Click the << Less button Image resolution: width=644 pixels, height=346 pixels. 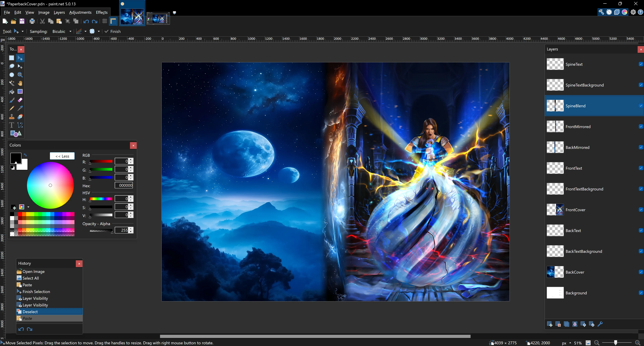coord(62,156)
